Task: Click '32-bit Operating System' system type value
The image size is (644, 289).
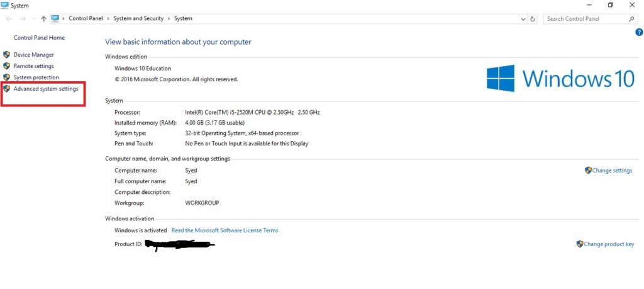Action: coord(242,133)
